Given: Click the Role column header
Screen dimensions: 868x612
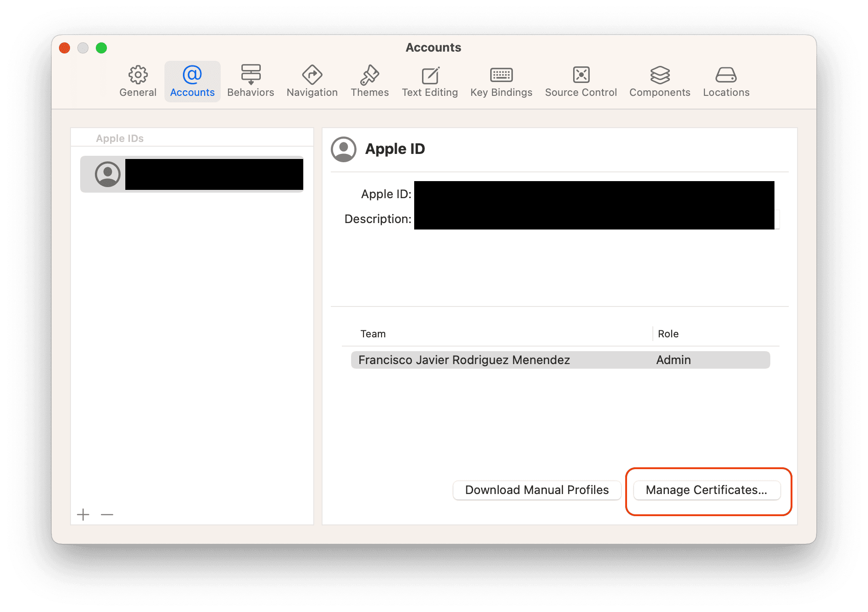Looking at the screenshot, I should click(668, 334).
